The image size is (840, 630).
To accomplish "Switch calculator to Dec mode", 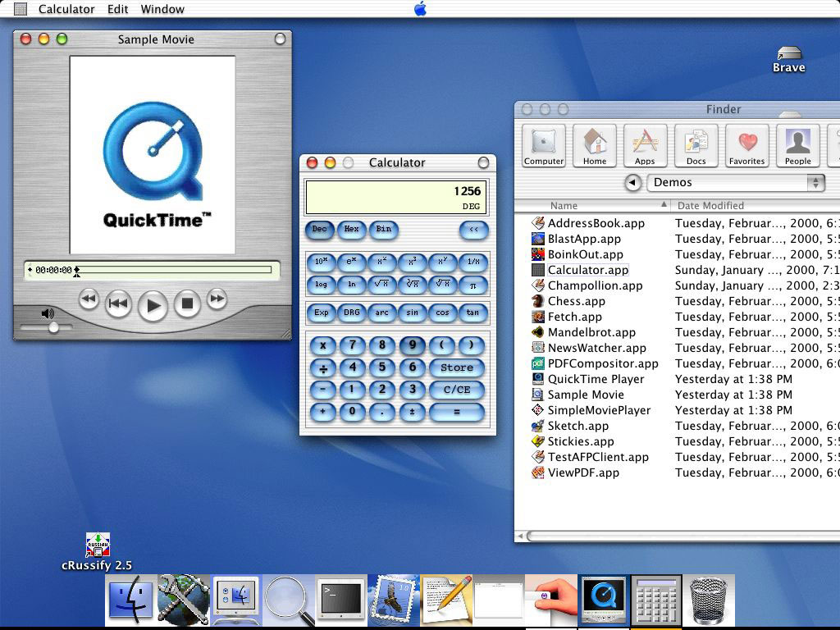I will [320, 230].
